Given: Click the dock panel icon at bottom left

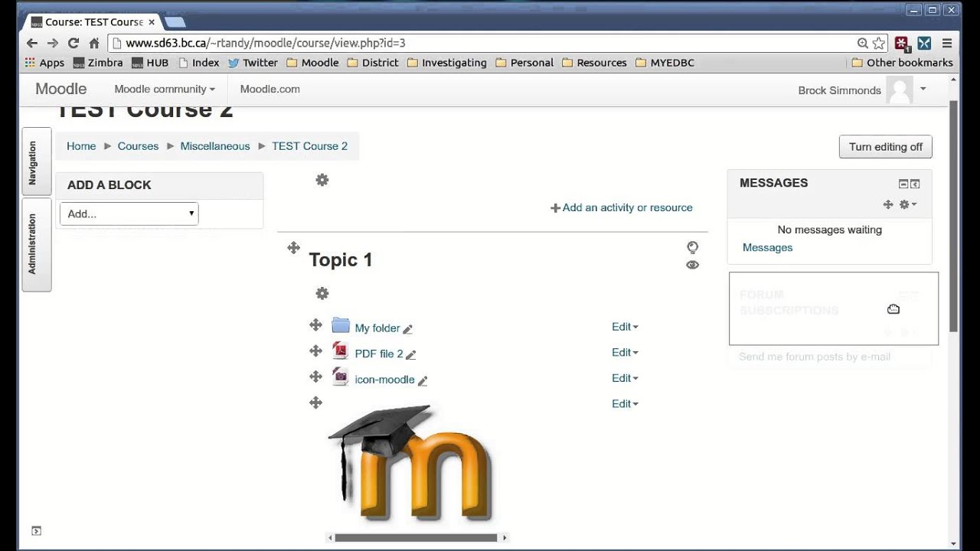Looking at the screenshot, I should click(x=36, y=530).
